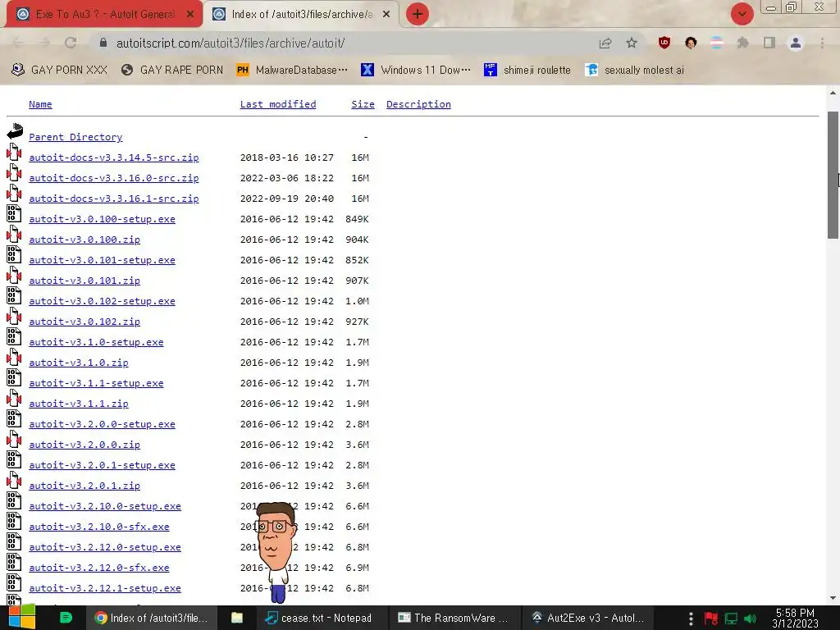Download autoit-v3.2.0.0-setup.exe
The width and height of the screenshot is (840, 630).
[102, 424]
